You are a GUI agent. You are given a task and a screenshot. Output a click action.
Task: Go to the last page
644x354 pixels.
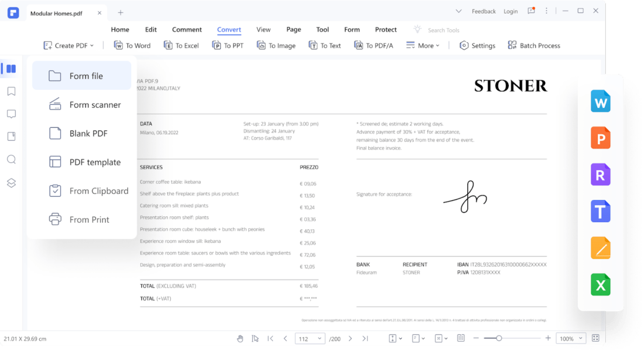365,338
